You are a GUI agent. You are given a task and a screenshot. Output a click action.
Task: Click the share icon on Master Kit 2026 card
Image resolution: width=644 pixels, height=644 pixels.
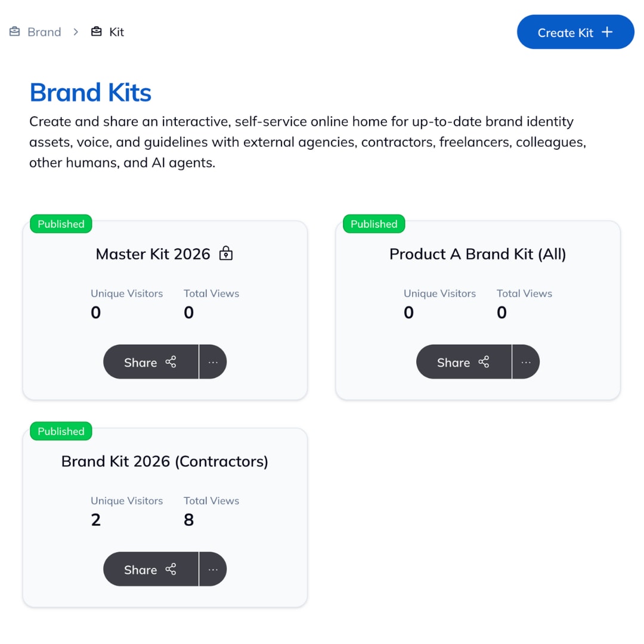(171, 362)
